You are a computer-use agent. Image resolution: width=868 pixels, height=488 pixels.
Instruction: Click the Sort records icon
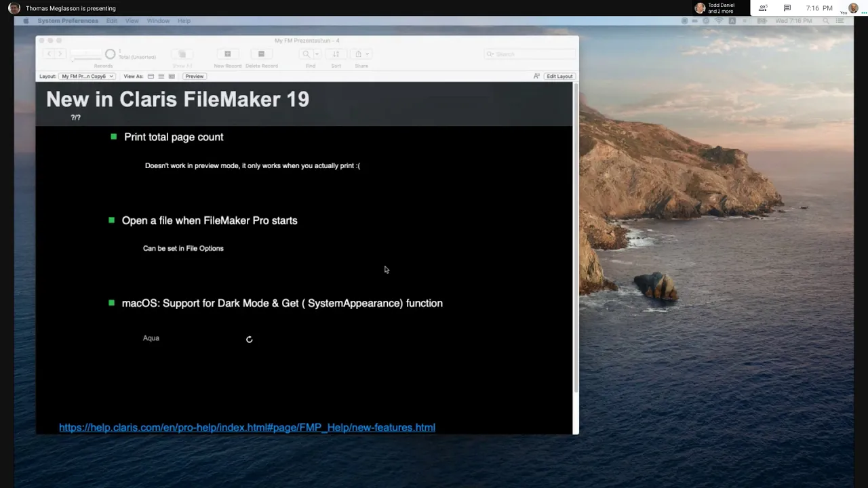(336, 54)
